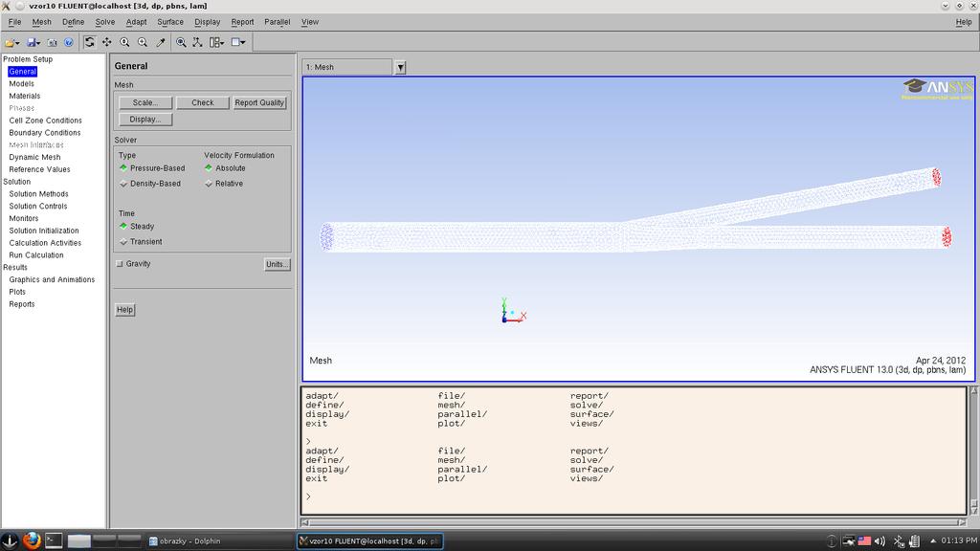Click the 1: Mesh window selector field

346,68
